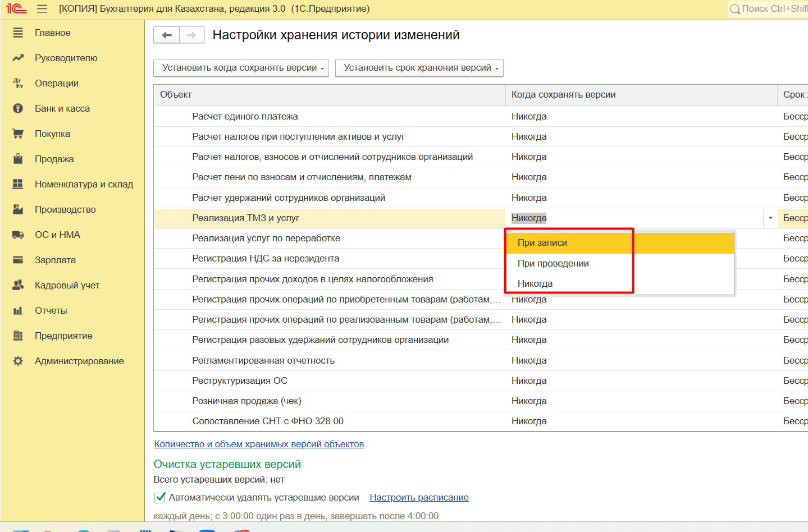The height and width of the screenshot is (532, 808).
Task: Select 'При записи' from the dropdown list
Action: pyautogui.click(x=542, y=243)
